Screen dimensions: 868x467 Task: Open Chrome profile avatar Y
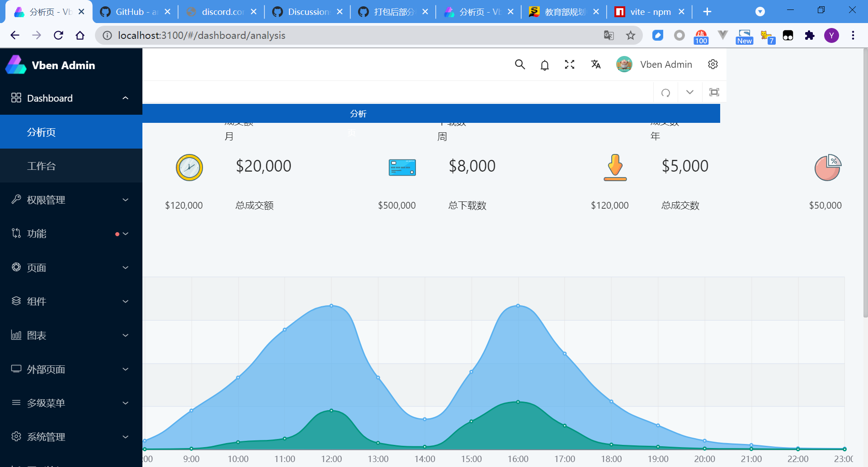831,35
